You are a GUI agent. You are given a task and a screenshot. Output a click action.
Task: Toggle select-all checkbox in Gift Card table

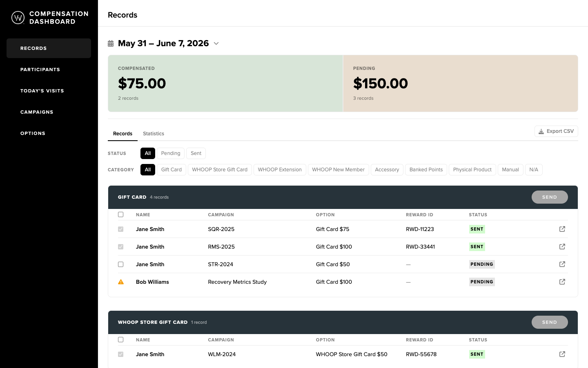point(120,214)
